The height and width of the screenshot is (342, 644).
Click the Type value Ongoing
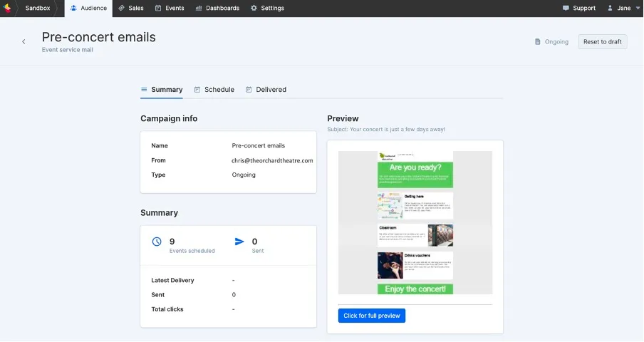click(244, 175)
